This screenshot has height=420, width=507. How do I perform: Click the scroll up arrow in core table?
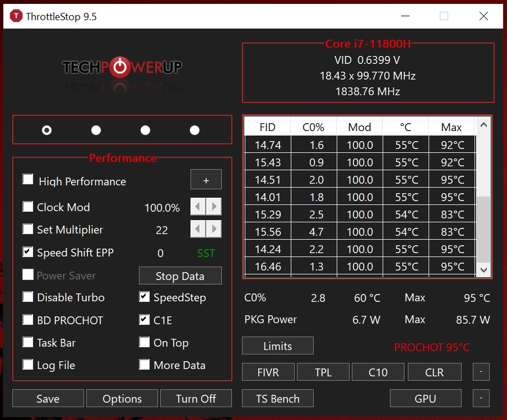483,125
